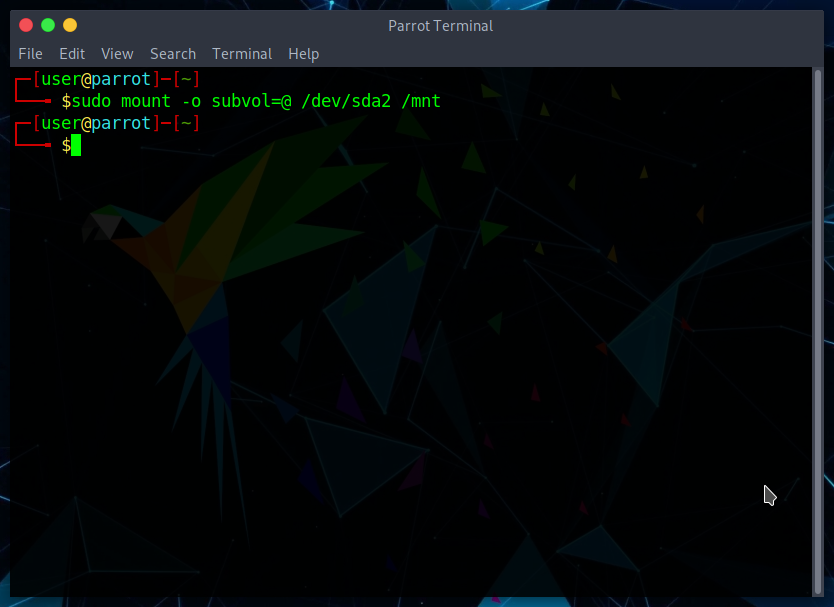
Task: Click the /mnt path in the command
Action: tap(421, 101)
